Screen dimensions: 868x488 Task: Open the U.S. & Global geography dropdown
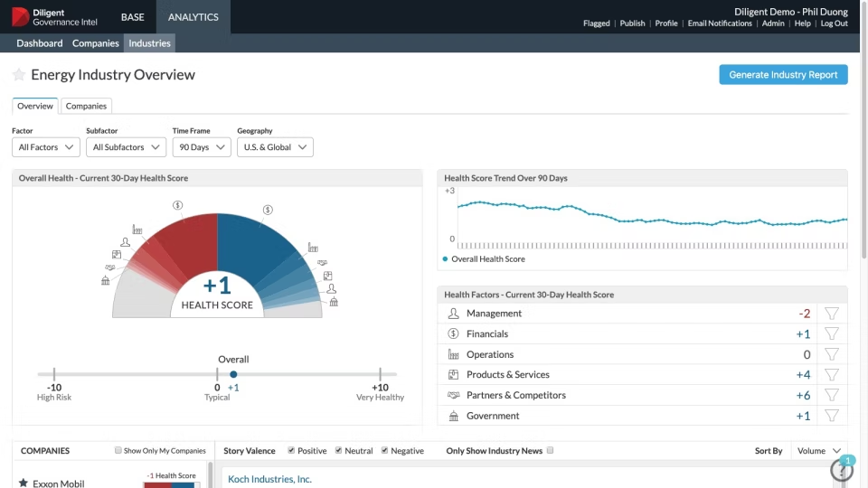pyautogui.click(x=275, y=147)
